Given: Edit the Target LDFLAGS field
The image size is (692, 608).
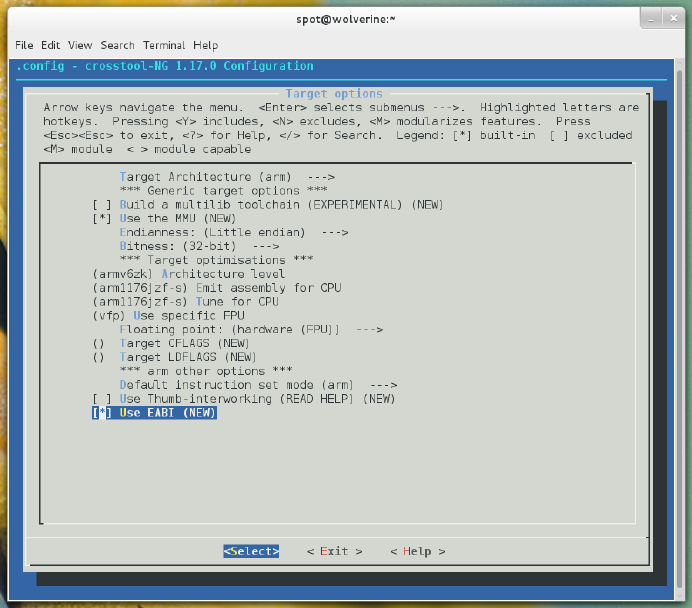Looking at the screenshot, I should [x=174, y=357].
